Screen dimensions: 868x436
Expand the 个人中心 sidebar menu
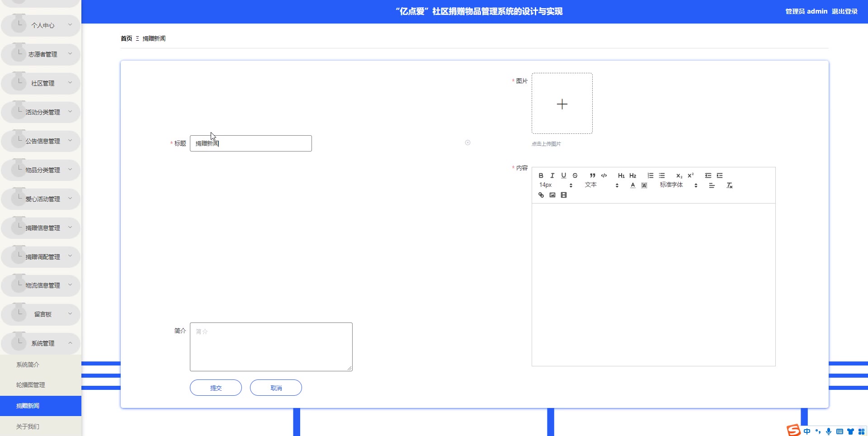click(x=41, y=25)
